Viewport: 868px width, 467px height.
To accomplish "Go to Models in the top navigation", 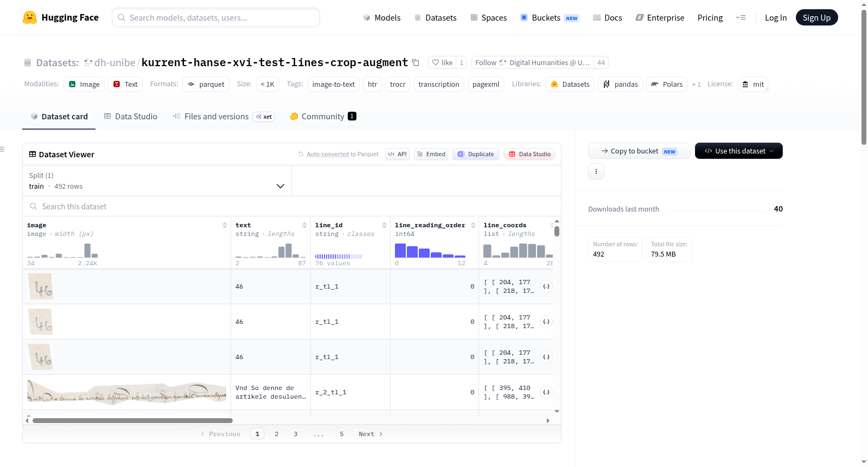I will [382, 17].
